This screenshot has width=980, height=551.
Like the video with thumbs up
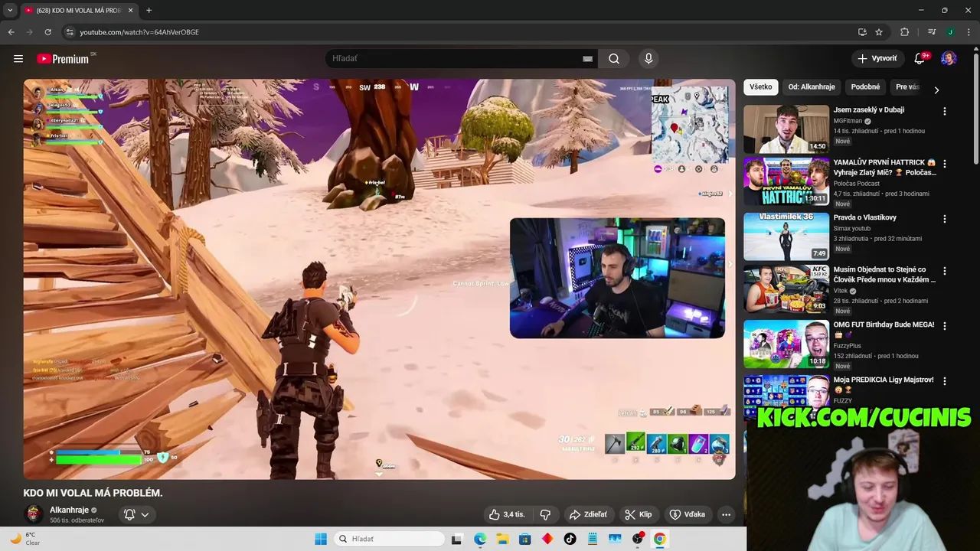point(506,514)
